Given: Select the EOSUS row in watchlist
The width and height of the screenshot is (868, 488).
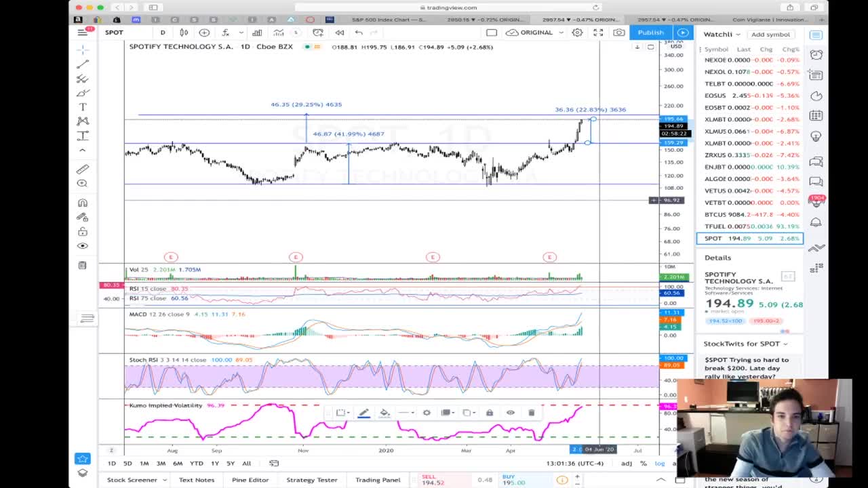Looking at the screenshot, I should click(x=750, y=96).
